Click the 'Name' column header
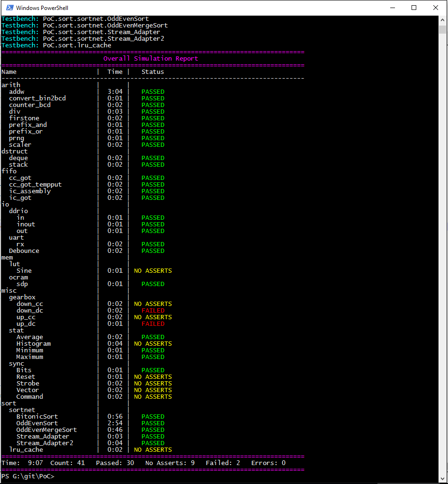 tap(9, 72)
